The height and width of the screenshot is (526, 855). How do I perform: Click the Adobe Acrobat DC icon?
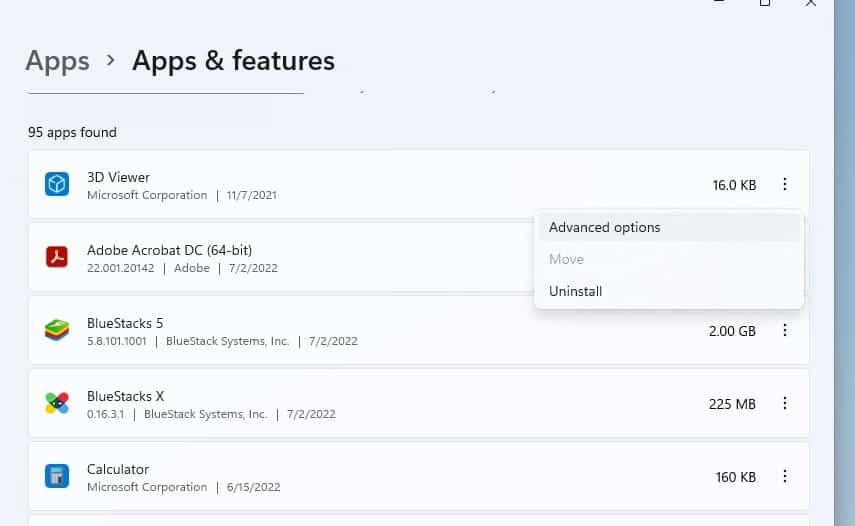pyautogui.click(x=56, y=258)
